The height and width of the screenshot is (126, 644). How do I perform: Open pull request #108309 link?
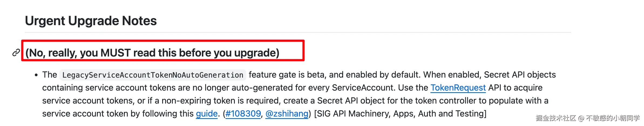click(x=243, y=114)
